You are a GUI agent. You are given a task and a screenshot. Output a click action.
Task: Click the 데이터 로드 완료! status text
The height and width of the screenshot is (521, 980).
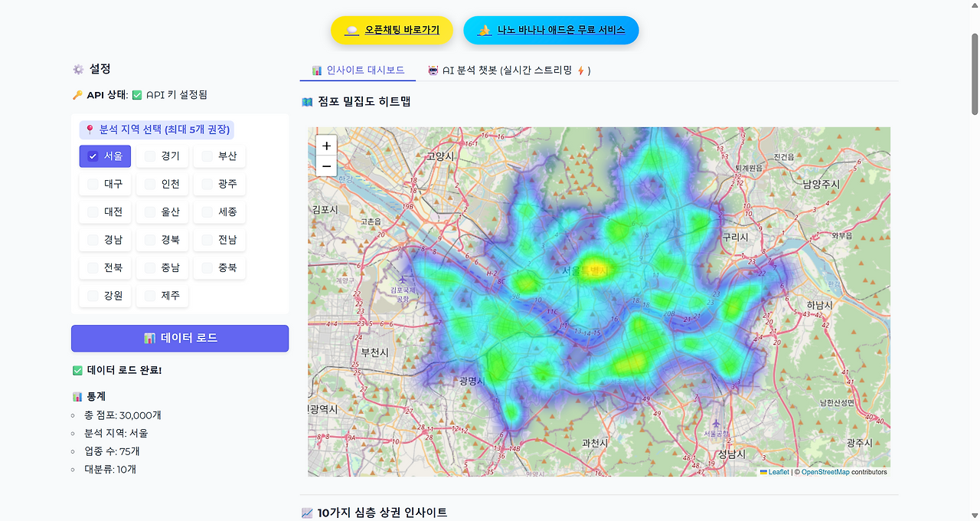click(x=125, y=371)
